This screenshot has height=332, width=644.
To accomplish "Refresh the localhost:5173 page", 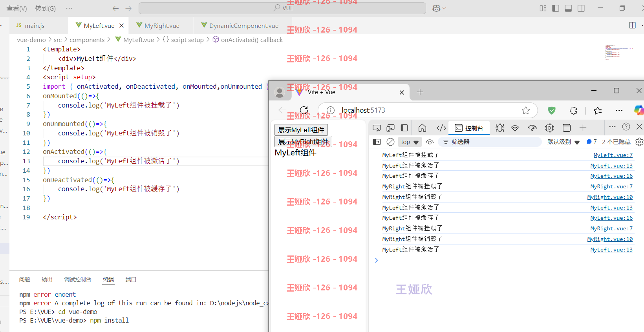I will 304,110.
